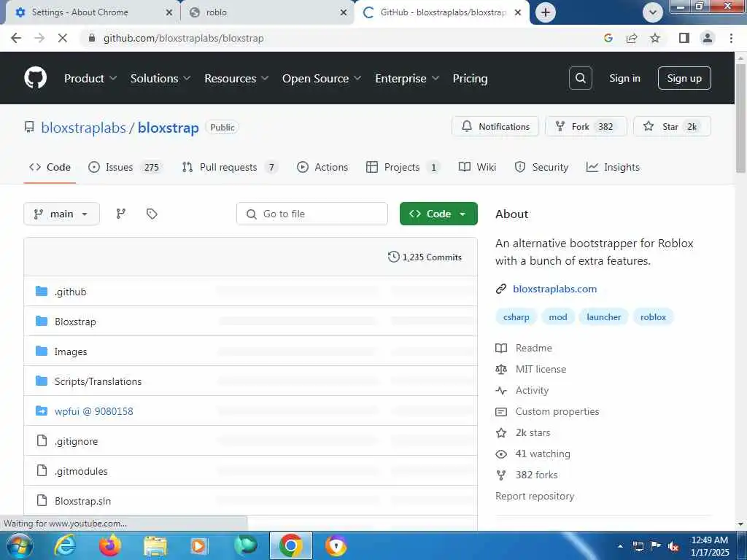Open the Windows Start button

[x=18, y=545]
